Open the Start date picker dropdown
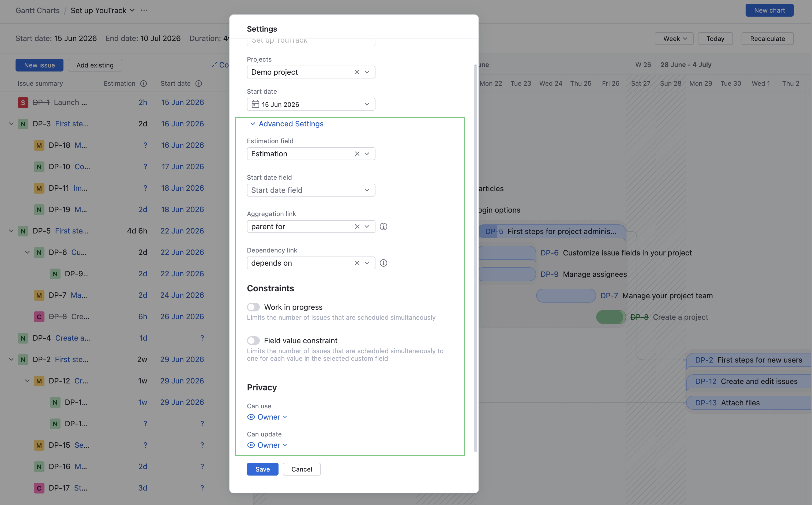The height and width of the screenshot is (505, 812). click(x=367, y=104)
